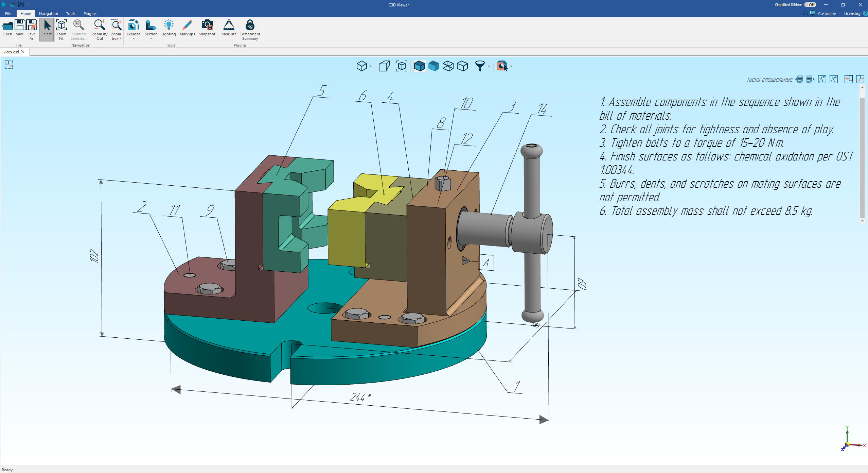Select the Markups pencil tool
This screenshot has height=473, width=868.
click(x=187, y=26)
